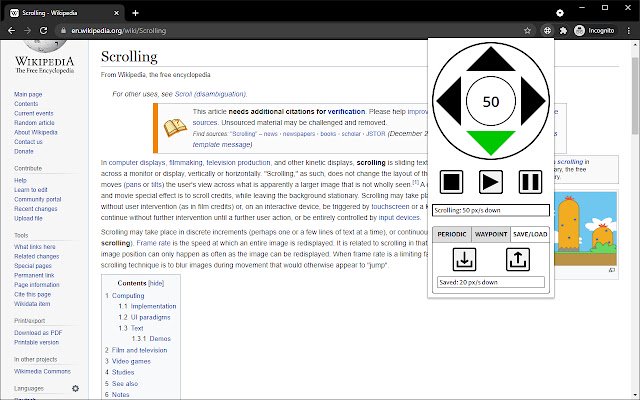
Task: Click What links here
Action: [x=35, y=247]
